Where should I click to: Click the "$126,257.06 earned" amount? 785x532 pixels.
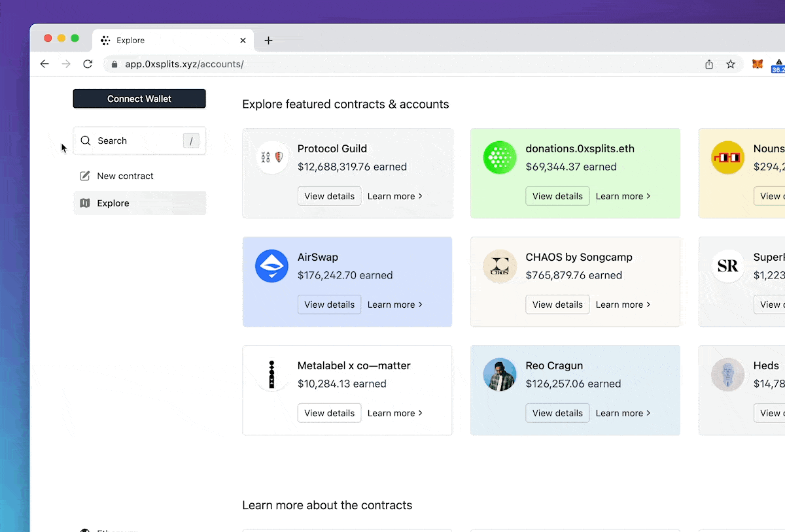pyautogui.click(x=574, y=384)
